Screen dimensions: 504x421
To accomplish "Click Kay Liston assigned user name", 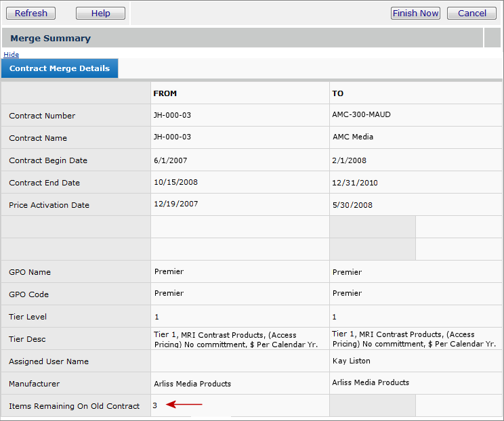I will pyautogui.click(x=351, y=361).
